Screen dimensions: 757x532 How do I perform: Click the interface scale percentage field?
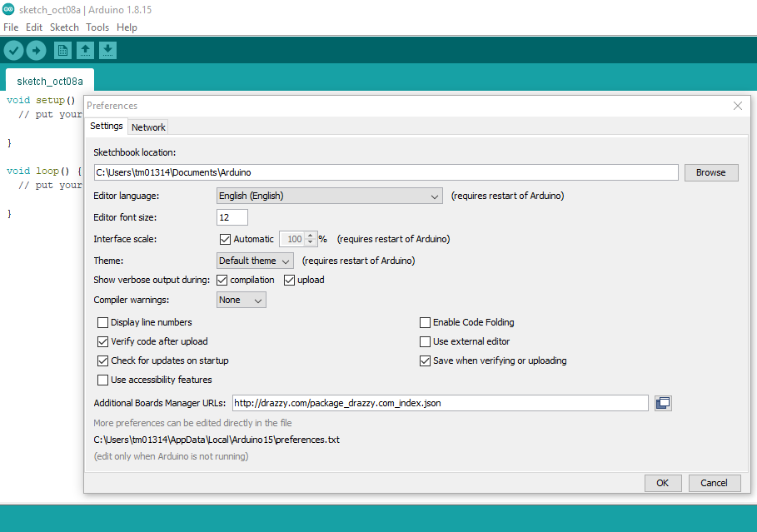(x=292, y=239)
